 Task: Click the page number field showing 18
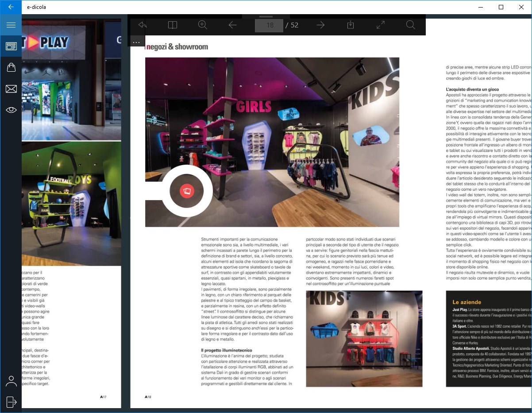point(269,25)
